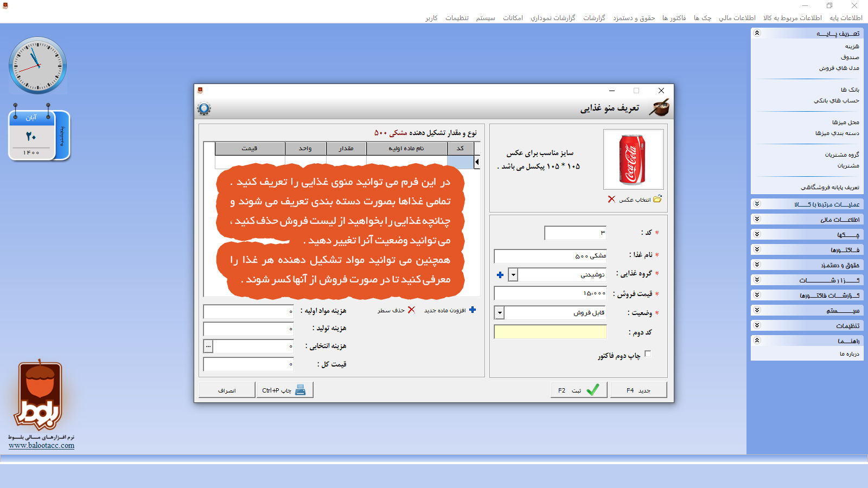Open the status dropdown arrow
This screenshot has width=868, height=488.
(x=499, y=313)
